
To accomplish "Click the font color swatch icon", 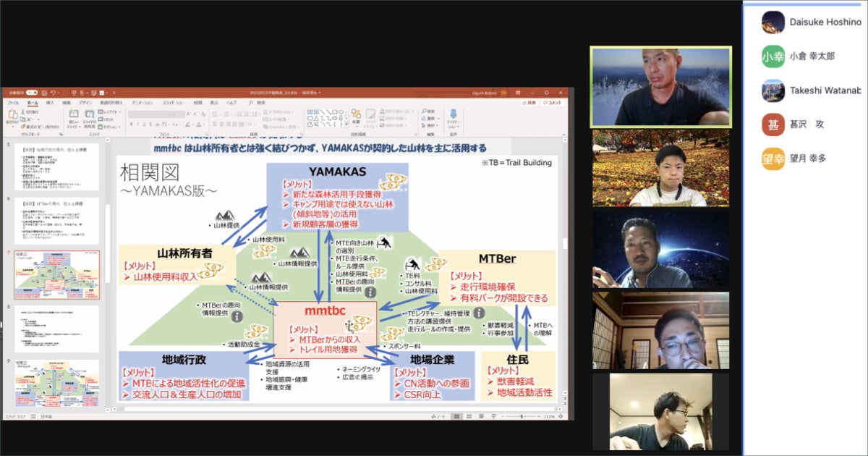I will [x=198, y=124].
